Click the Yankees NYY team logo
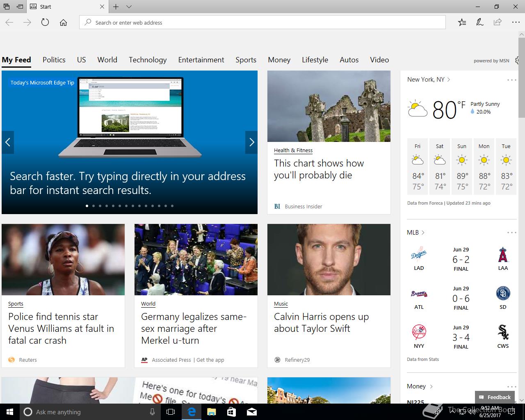Screen dimensions: 525x420 pyautogui.click(x=419, y=332)
